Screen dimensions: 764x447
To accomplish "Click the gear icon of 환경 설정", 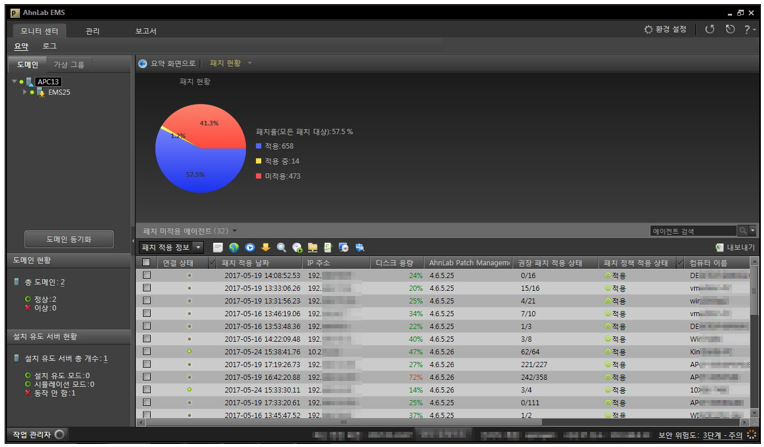I will click(x=648, y=29).
